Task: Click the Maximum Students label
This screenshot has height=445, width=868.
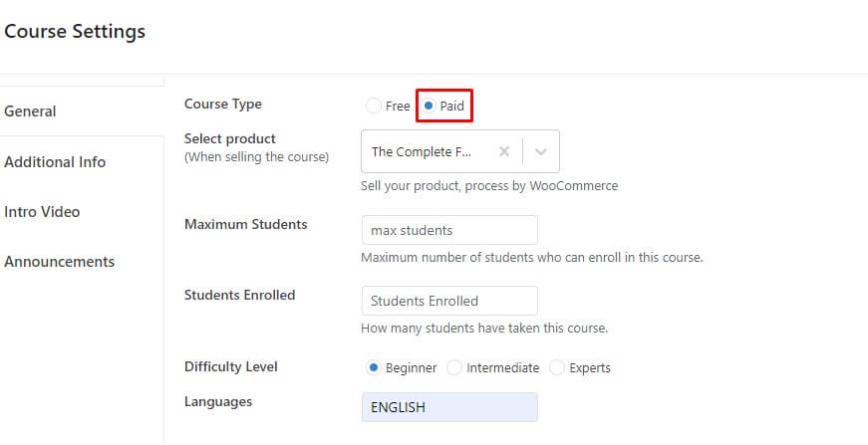Action: 246,224
